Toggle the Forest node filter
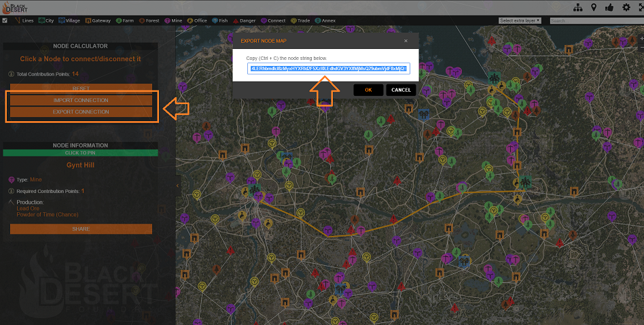 149,20
